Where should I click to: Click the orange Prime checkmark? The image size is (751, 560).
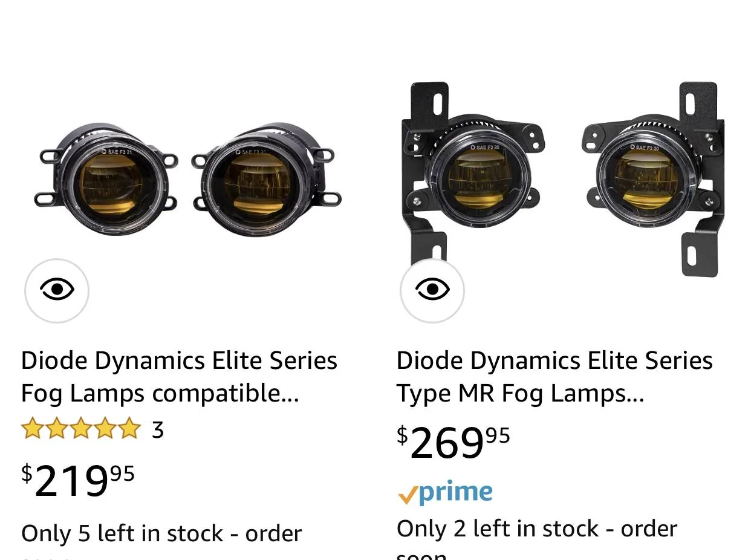pos(408,496)
